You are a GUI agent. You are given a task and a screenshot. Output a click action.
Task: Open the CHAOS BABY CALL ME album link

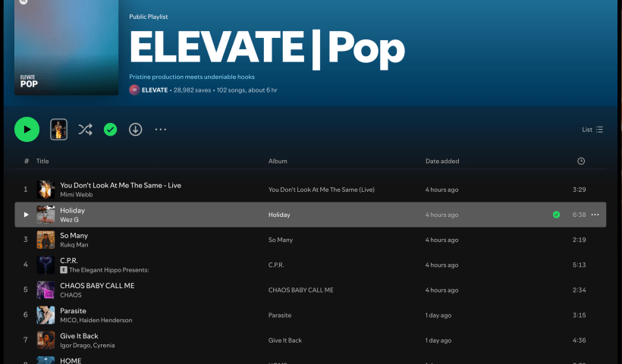pyautogui.click(x=300, y=290)
